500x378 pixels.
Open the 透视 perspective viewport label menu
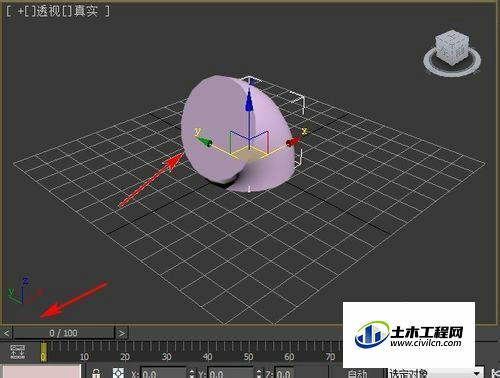coord(48,11)
